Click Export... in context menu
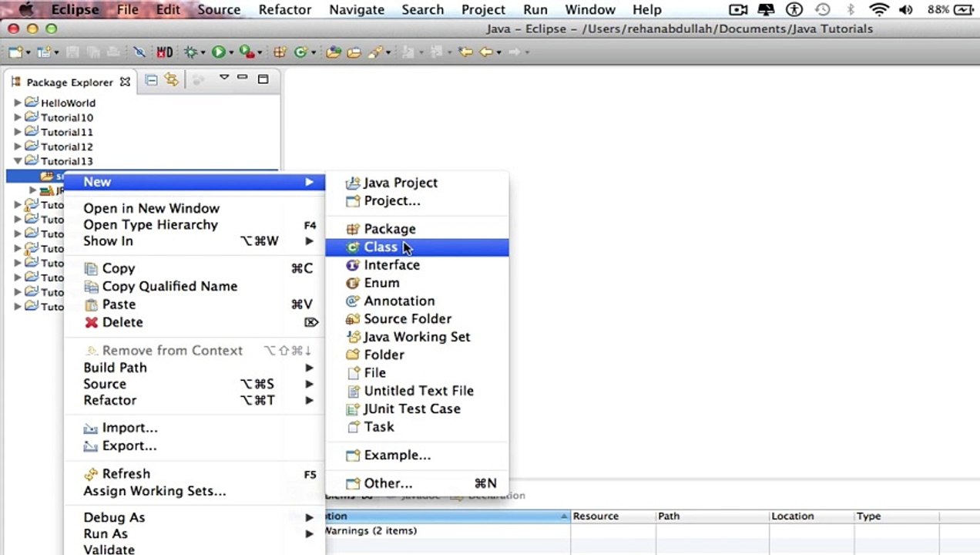Image resolution: width=980 pixels, height=555 pixels. coord(194,446)
